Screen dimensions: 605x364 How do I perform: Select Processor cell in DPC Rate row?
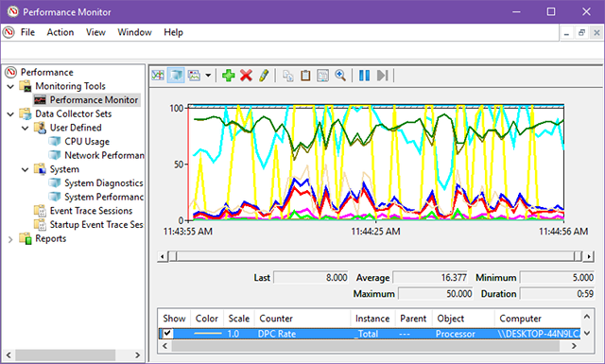pos(456,334)
